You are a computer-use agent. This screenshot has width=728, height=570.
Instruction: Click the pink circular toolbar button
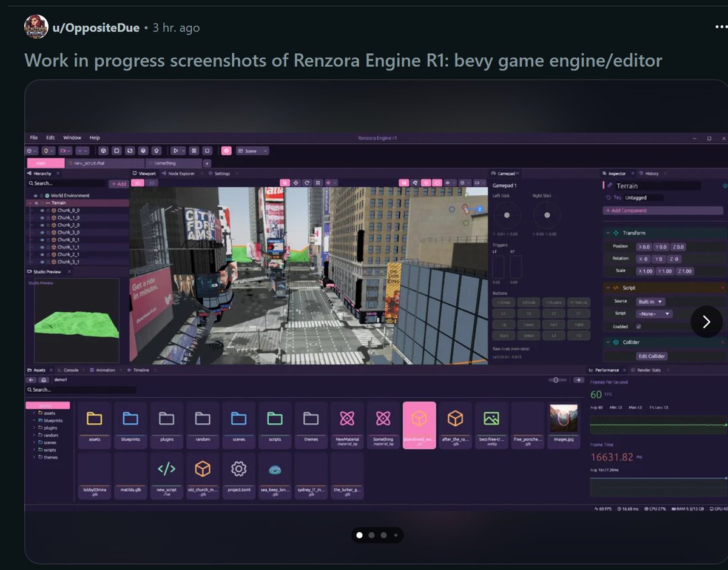226,150
